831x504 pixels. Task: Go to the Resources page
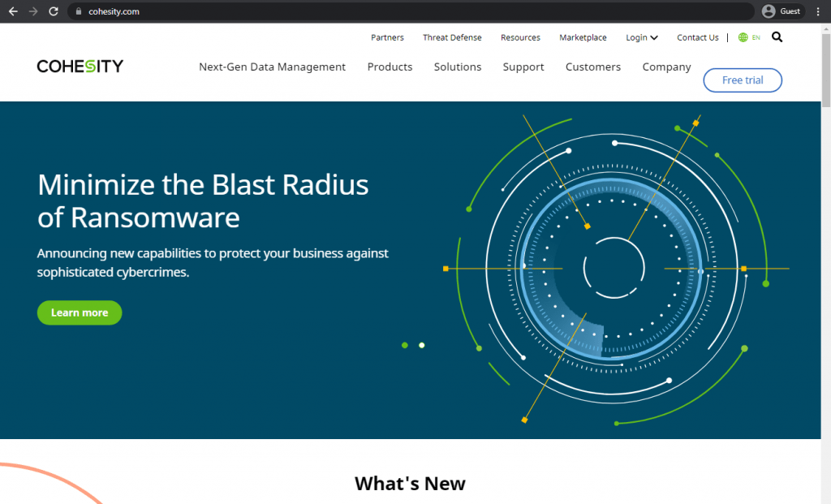(x=520, y=37)
